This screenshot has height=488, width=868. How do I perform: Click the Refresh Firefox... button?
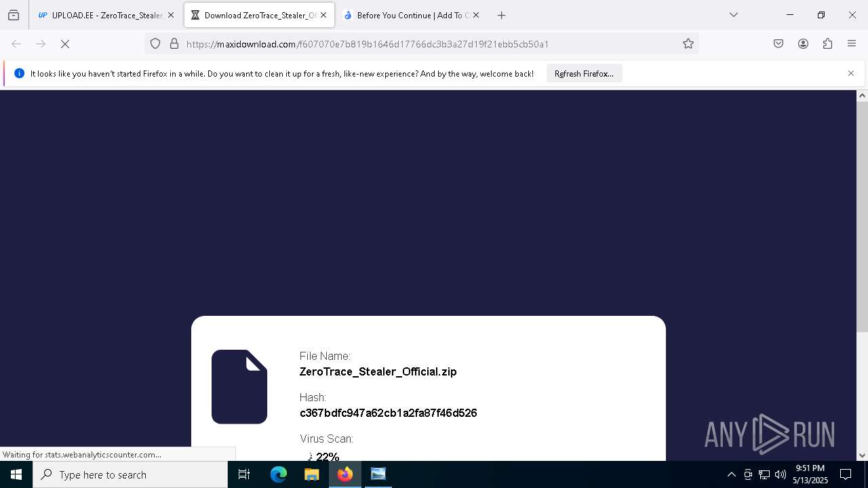click(584, 73)
